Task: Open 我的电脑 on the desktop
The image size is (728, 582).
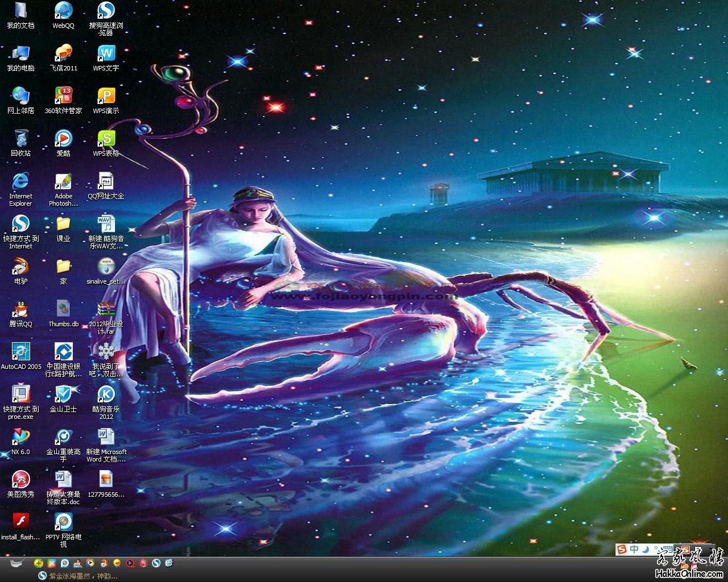Action: pos(20,58)
